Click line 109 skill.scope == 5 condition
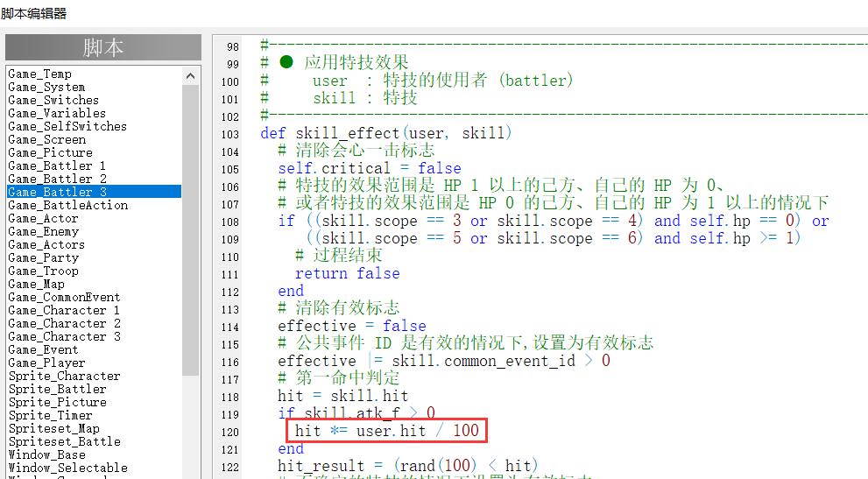Image resolution: width=868 pixels, height=479 pixels. click(x=554, y=239)
